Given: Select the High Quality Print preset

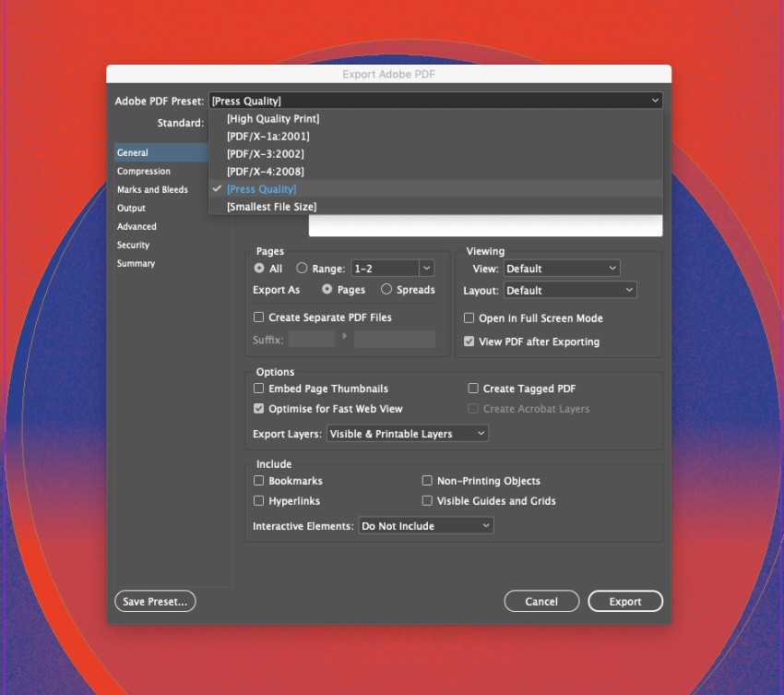Looking at the screenshot, I should (x=435, y=119).
